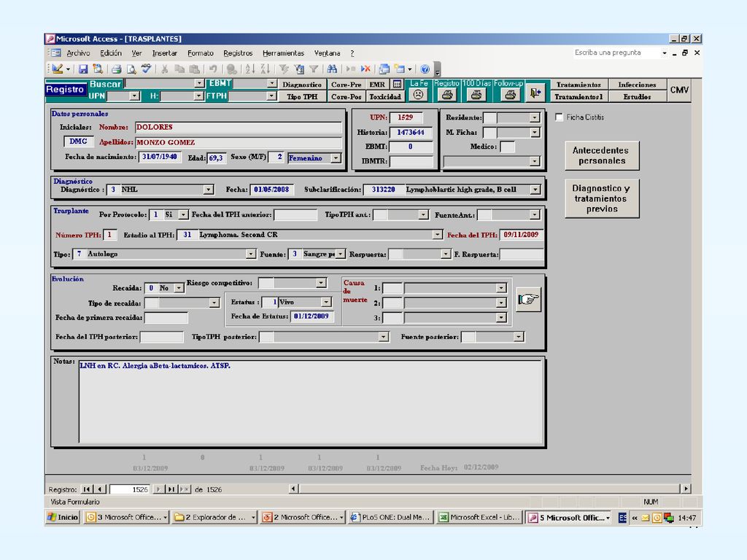Click the exit door icon button
Screen dimensions: 747x560
[535, 93]
